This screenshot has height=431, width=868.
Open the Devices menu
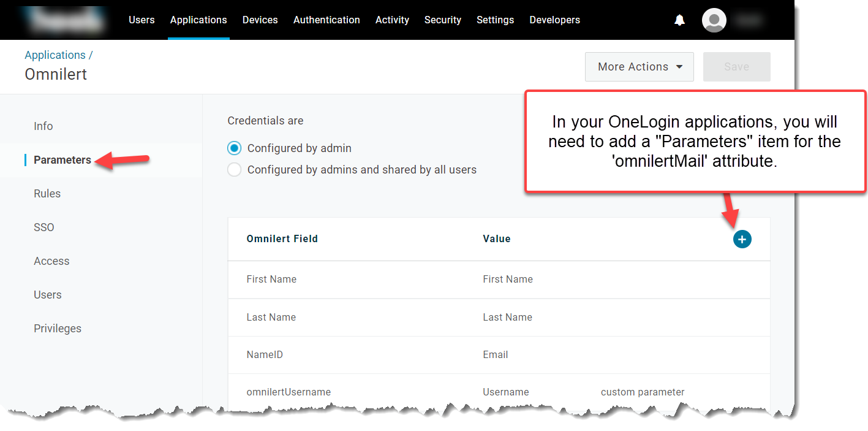tap(260, 20)
